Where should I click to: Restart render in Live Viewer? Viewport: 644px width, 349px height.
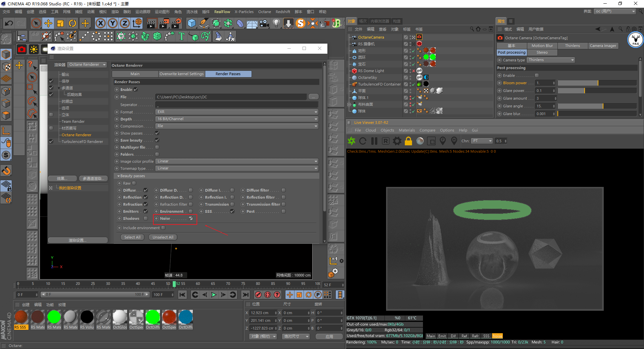tap(363, 141)
